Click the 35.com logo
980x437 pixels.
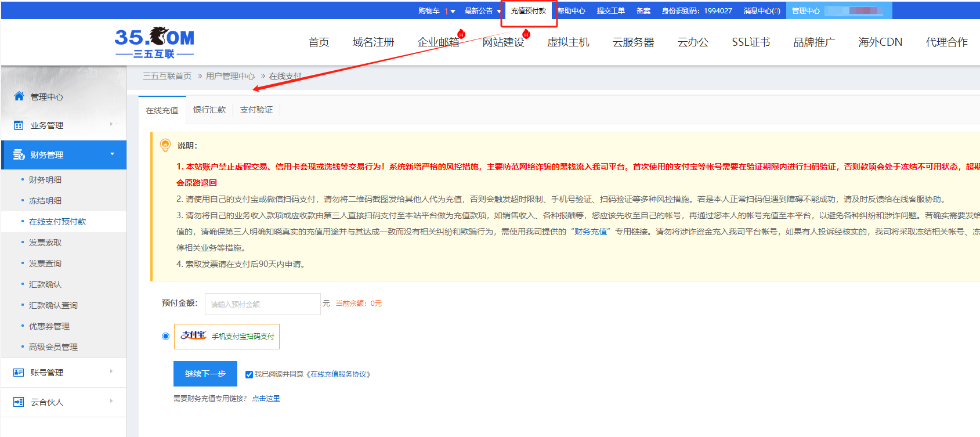click(154, 42)
